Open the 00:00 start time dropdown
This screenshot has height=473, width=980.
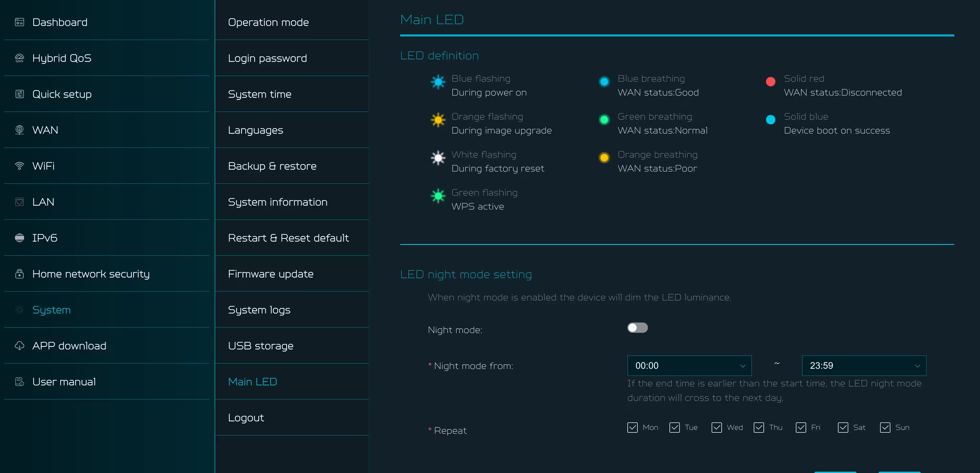pos(689,366)
